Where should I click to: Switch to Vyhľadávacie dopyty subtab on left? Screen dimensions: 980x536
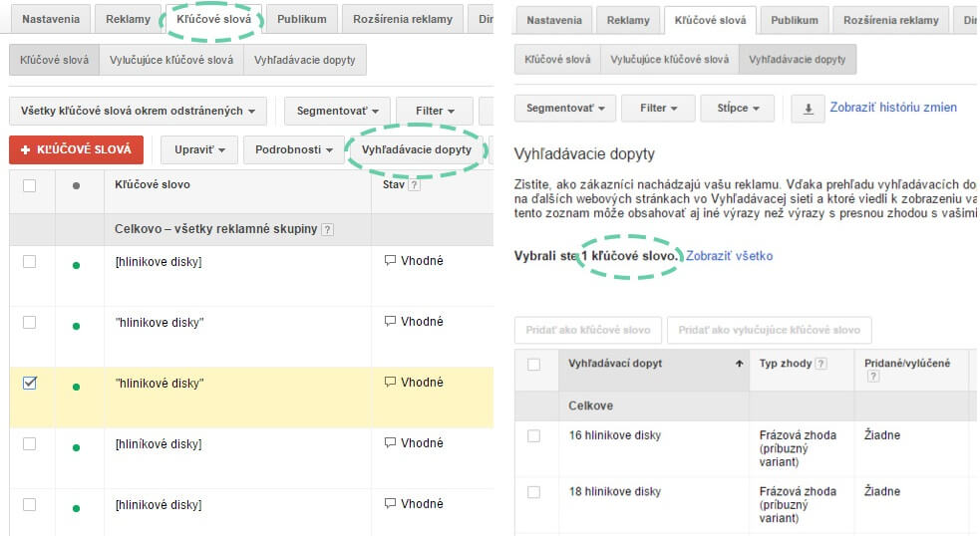tap(304, 60)
